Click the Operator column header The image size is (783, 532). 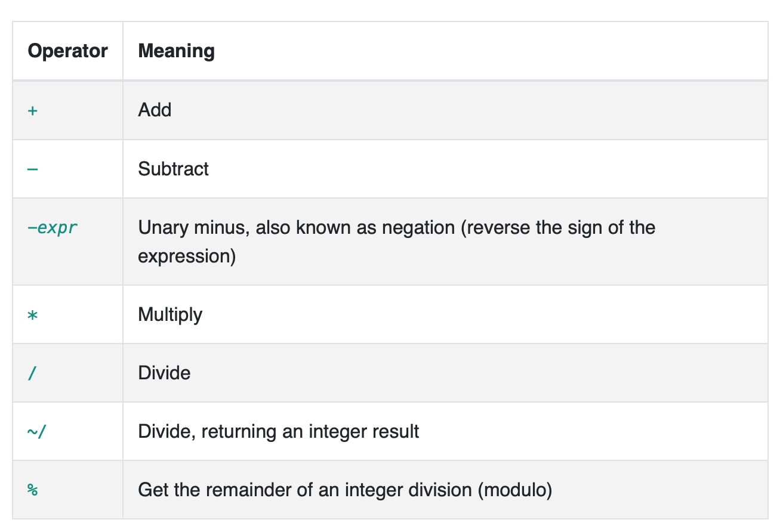point(67,51)
